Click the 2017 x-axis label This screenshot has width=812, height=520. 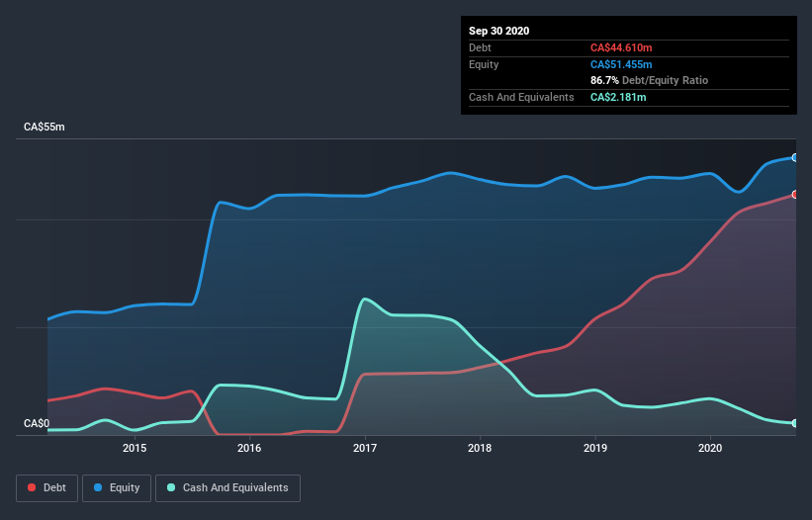click(x=365, y=448)
